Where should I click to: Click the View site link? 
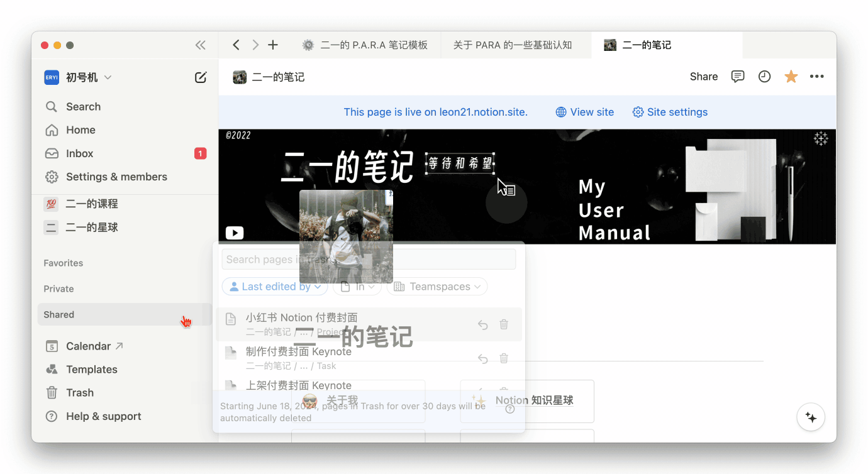(584, 112)
